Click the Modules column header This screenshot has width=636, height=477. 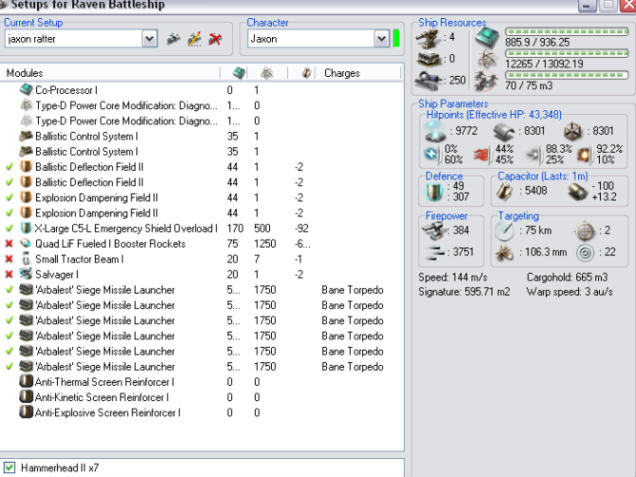pyautogui.click(x=110, y=73)
